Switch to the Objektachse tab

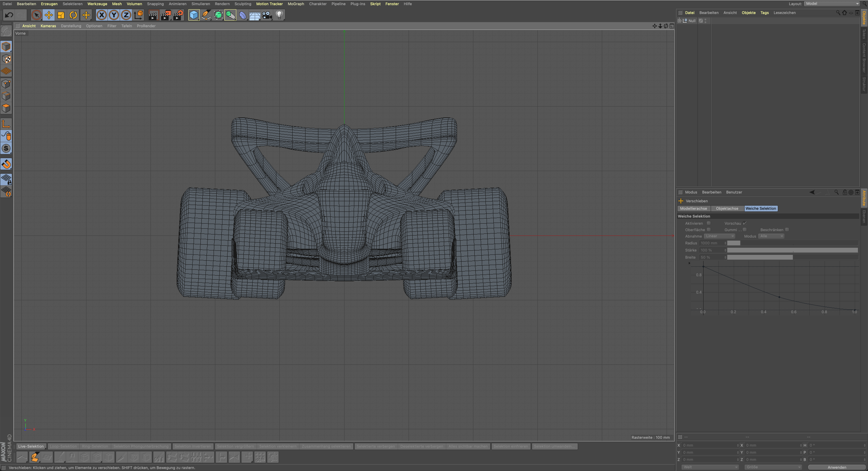point(727,208)
